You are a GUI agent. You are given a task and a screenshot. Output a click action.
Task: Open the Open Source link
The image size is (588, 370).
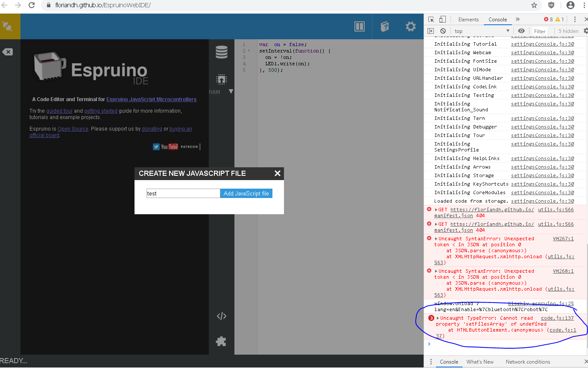[73, 129]
